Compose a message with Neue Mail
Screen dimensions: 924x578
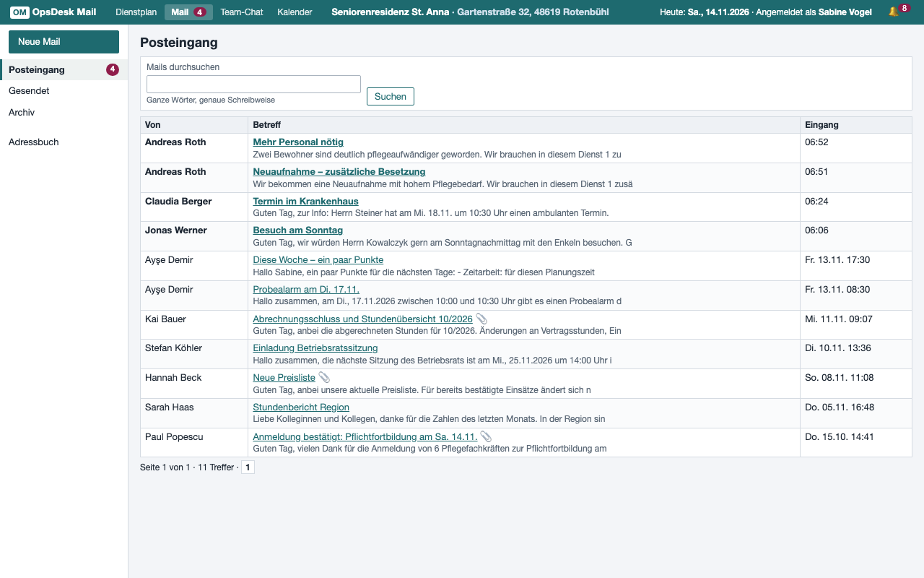point(64,42)
